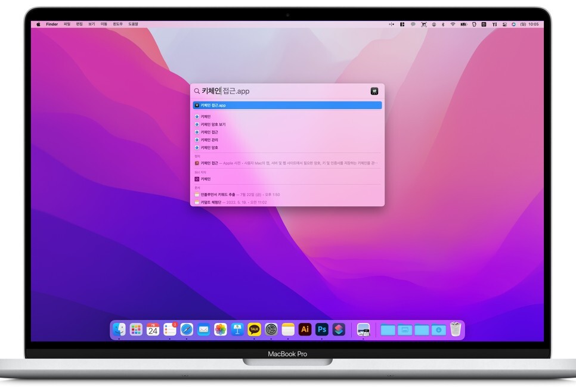Open the Downloads folder in Dock
This screenshot has width=576, height=392.
(x=439, y=330)
